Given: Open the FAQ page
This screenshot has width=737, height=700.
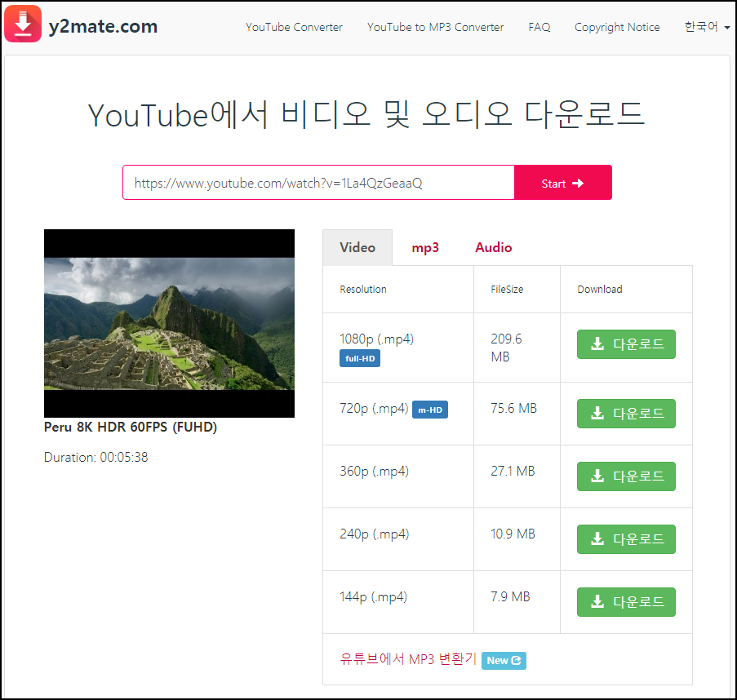Looking at the screenshot, I should (539, 27).
